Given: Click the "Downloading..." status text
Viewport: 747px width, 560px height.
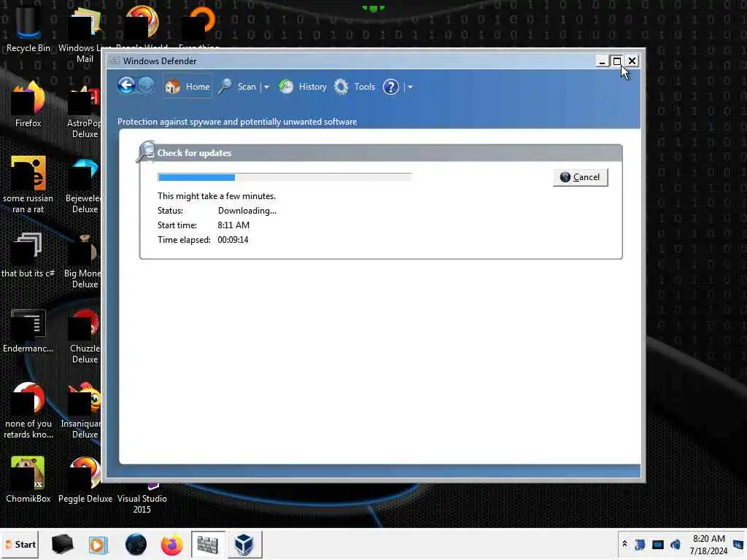Looking at the screenshot, I should point(247,211).
